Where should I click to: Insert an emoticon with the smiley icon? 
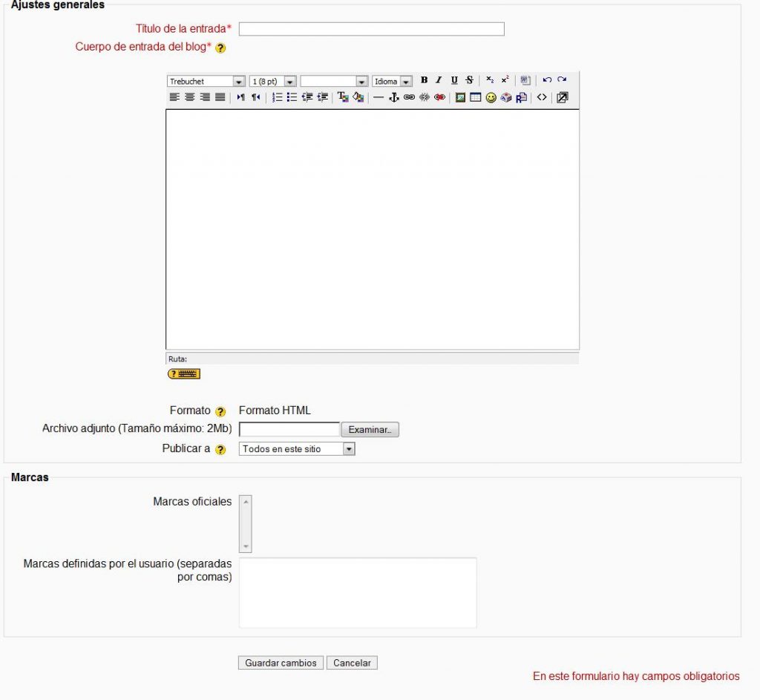click(x=491, y=97)
